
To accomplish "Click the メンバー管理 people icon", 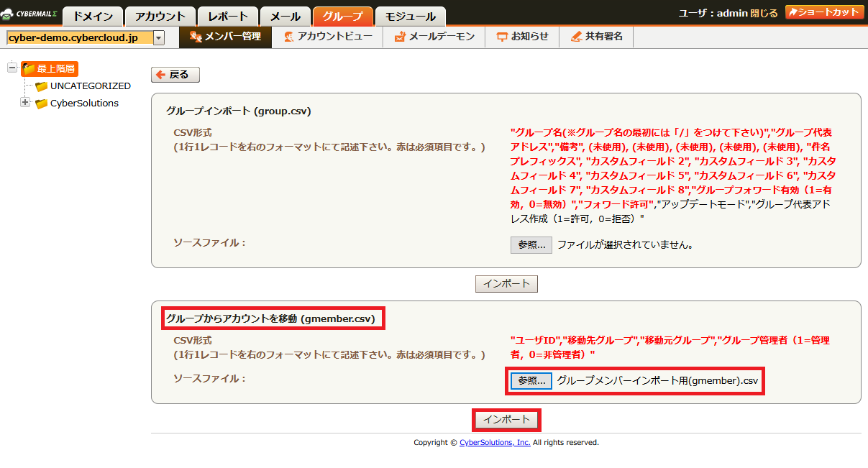I will pyautogui.click(x=195, y=37).
